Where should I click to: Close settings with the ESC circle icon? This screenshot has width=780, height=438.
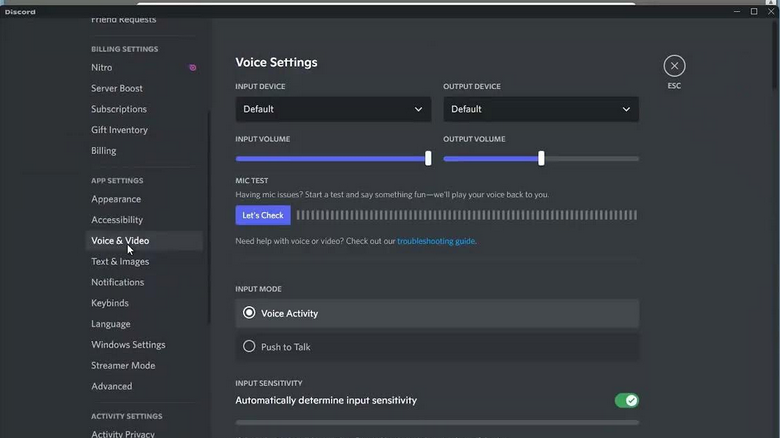pos(674,66)
